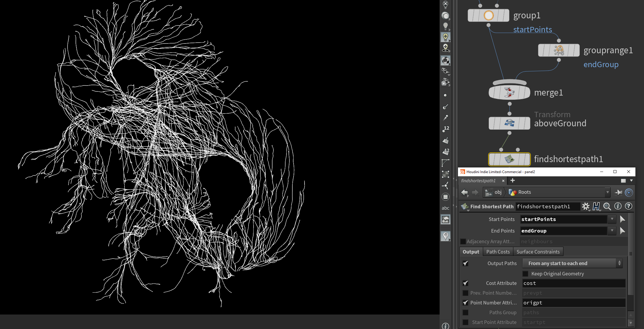Click the obj path segment

click(494, 192)
